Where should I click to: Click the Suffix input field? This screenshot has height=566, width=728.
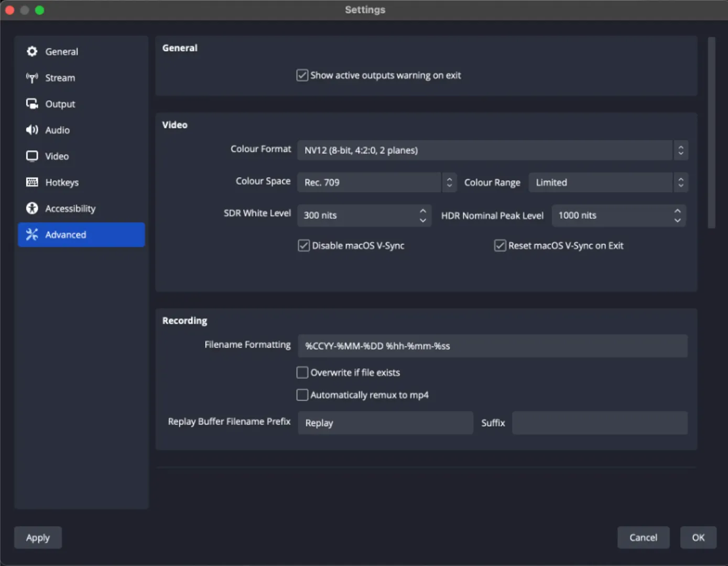tap(600, 423)
